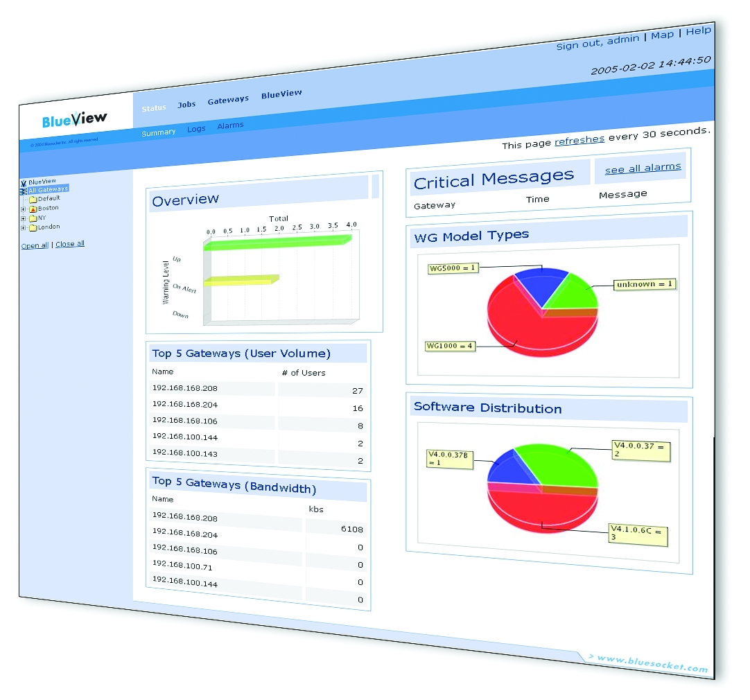Expand the NY tree node
This screenshot has height=700, width=750.
23,218
